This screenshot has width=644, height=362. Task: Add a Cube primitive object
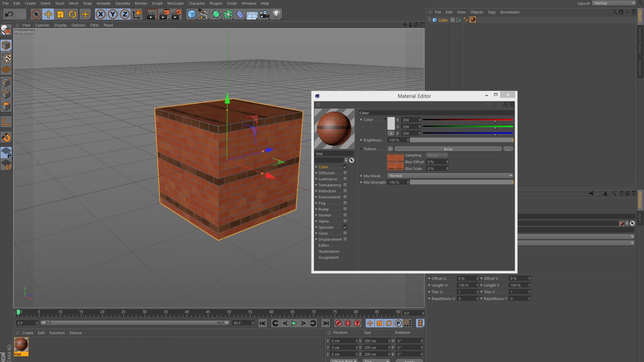pos(192,14)
